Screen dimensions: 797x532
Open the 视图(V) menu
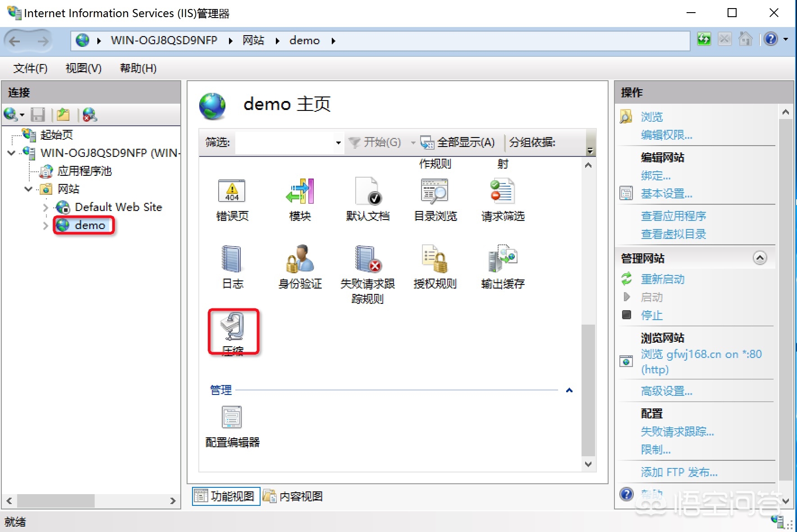tap(83, 69)
